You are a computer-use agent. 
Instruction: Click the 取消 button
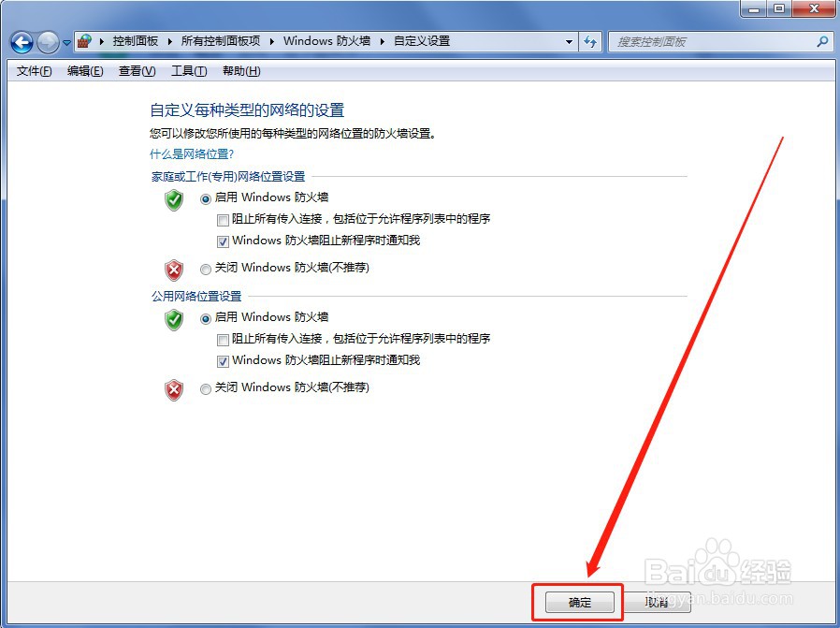658,603
